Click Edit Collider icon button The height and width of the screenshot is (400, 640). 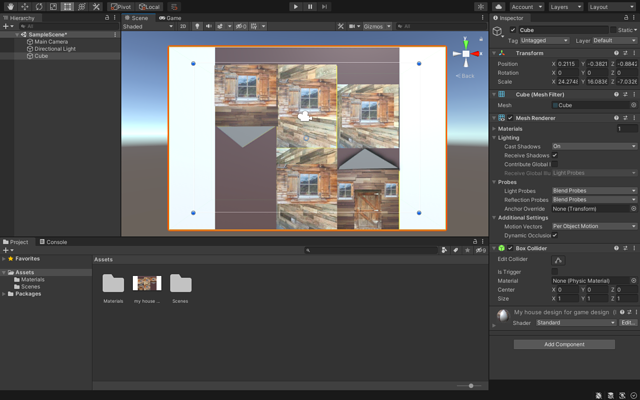(558, 260)
